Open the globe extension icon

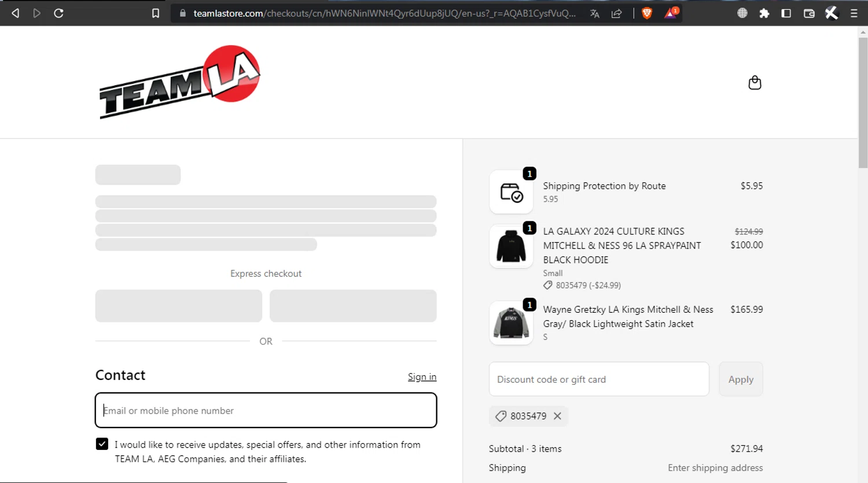pos(742,13)
